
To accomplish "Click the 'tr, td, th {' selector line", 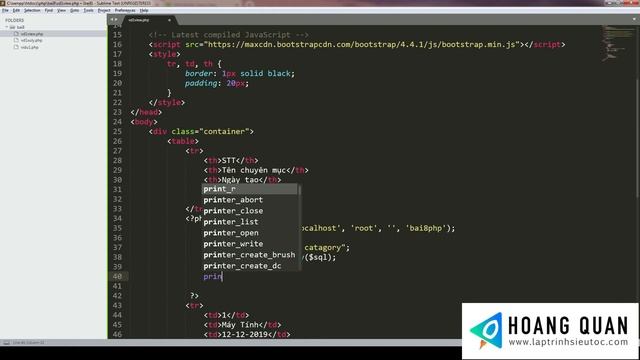I will pyautogui.click(x=194, y=64).
